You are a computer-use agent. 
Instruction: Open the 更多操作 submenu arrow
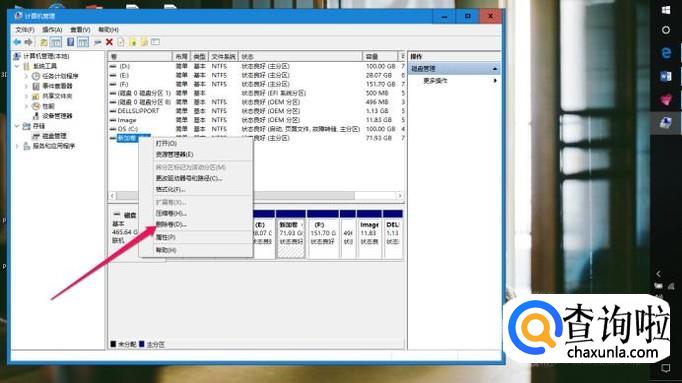point(495,81)
